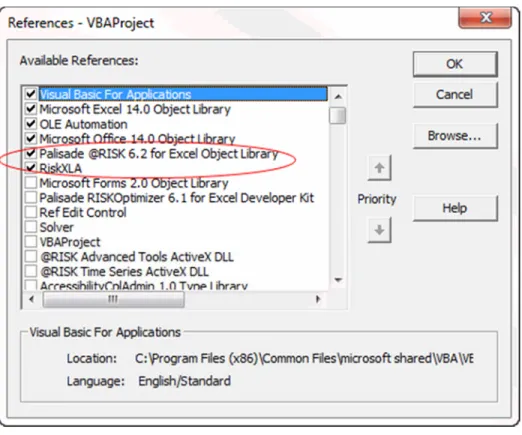Select 'Microsoft Forms 2.0 Object Library' entry
Screen dimensions: 522x435
coord(134,183)
